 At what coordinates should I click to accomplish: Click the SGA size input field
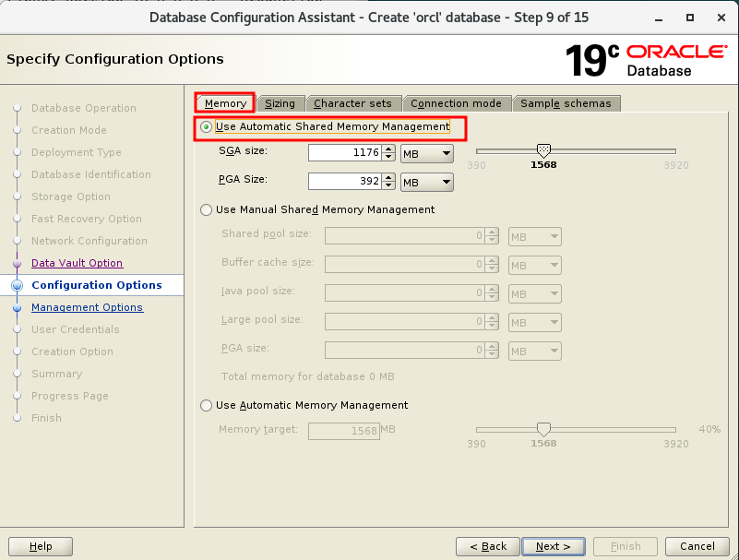[344, 153]
